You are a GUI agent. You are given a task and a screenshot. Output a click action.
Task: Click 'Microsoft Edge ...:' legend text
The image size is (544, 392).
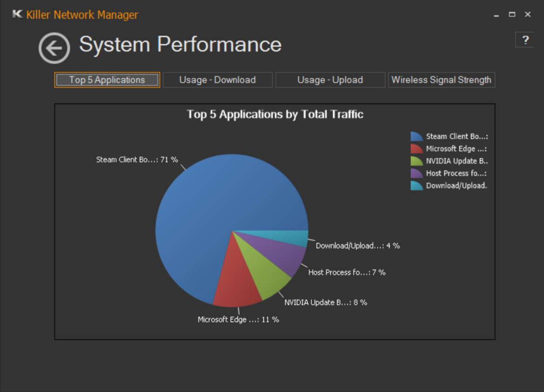click(x=456, y=149)
